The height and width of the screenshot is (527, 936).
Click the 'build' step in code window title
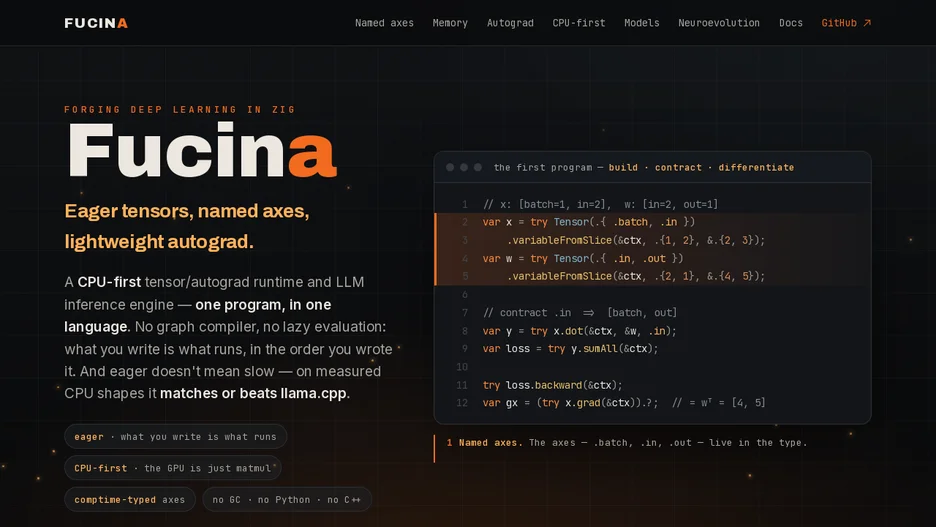623,168
